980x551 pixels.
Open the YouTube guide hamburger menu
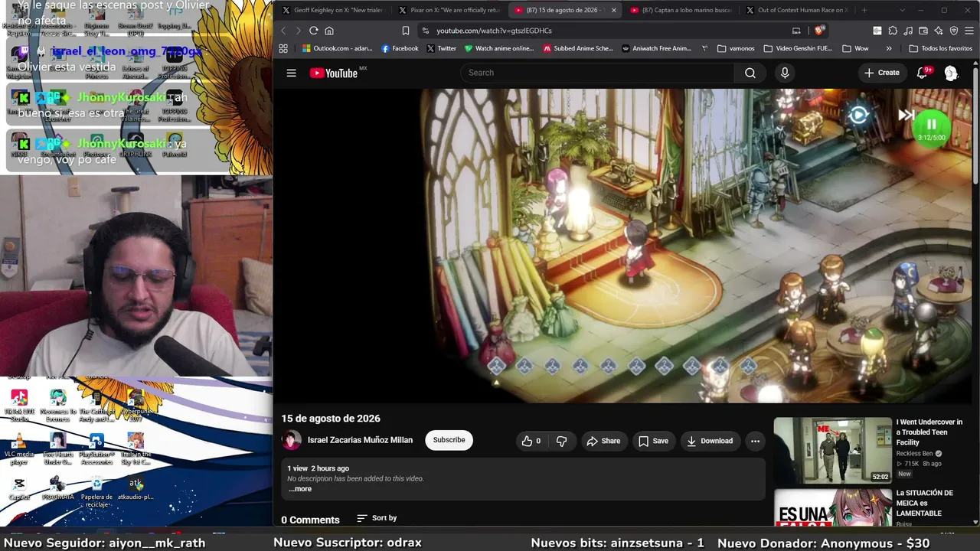pos(291,73)
